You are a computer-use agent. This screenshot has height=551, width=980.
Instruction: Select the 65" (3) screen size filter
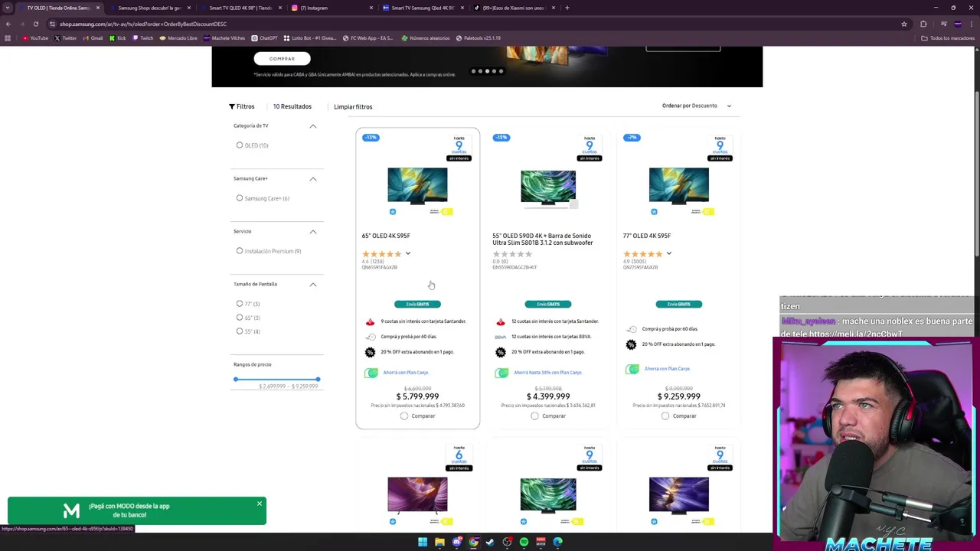[240, 318]
